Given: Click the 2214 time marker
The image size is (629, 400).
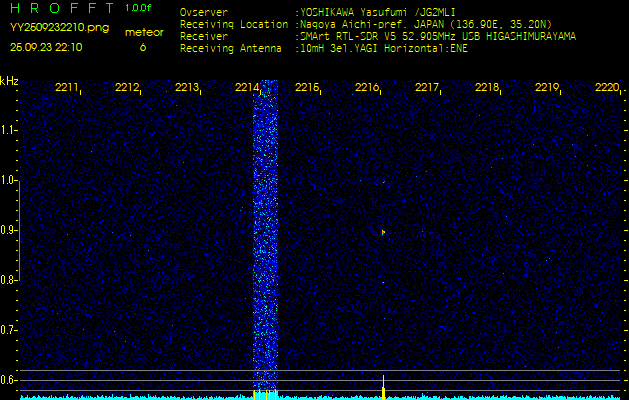Looking at the screenshot, I should (247, 87).
